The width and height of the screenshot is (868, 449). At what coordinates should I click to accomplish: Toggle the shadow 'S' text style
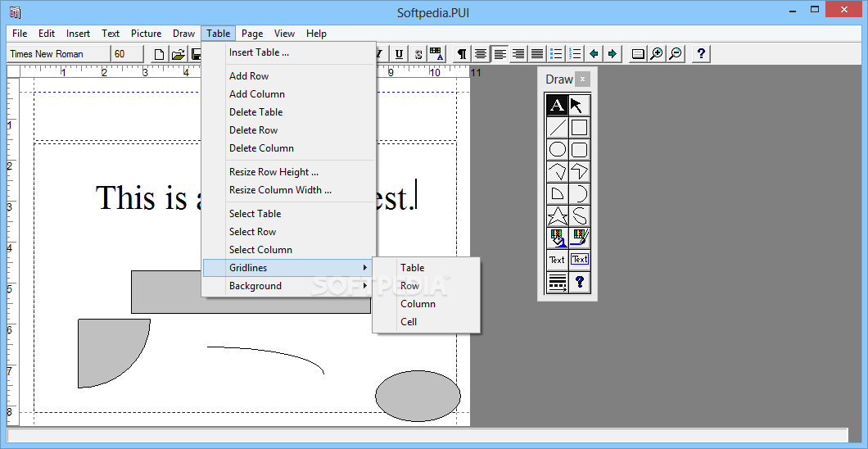(x=418, y=54)
